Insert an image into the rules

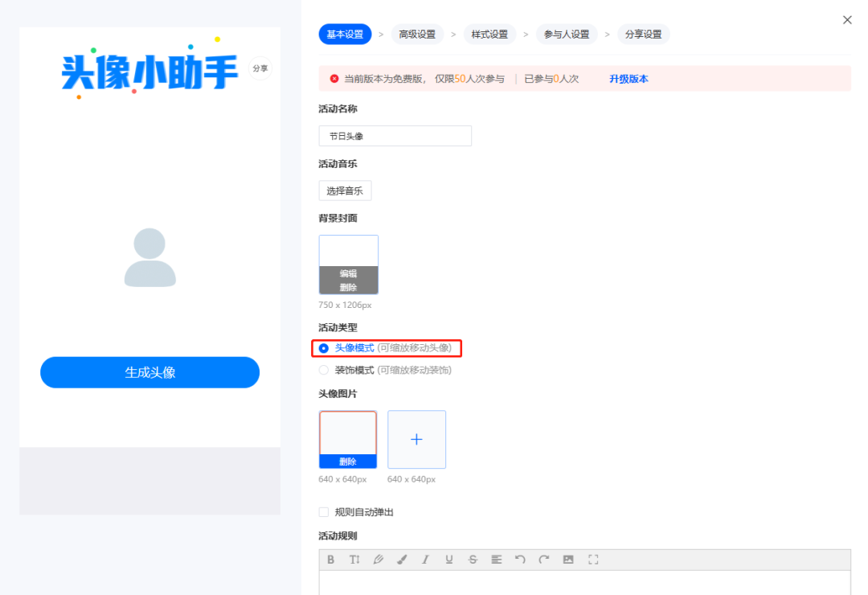(568, 560)
